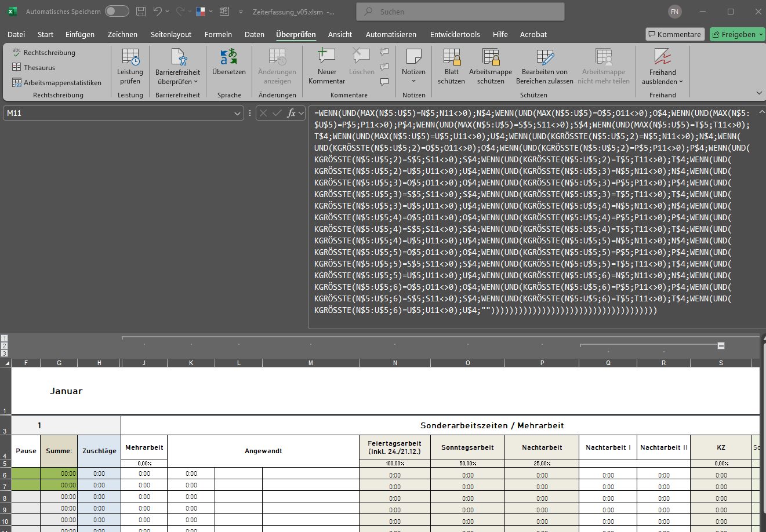This screenshot has width=766, height=532.
Task: Click the Excel logo icon in the title bar
Action: click(x=12, y=12)
